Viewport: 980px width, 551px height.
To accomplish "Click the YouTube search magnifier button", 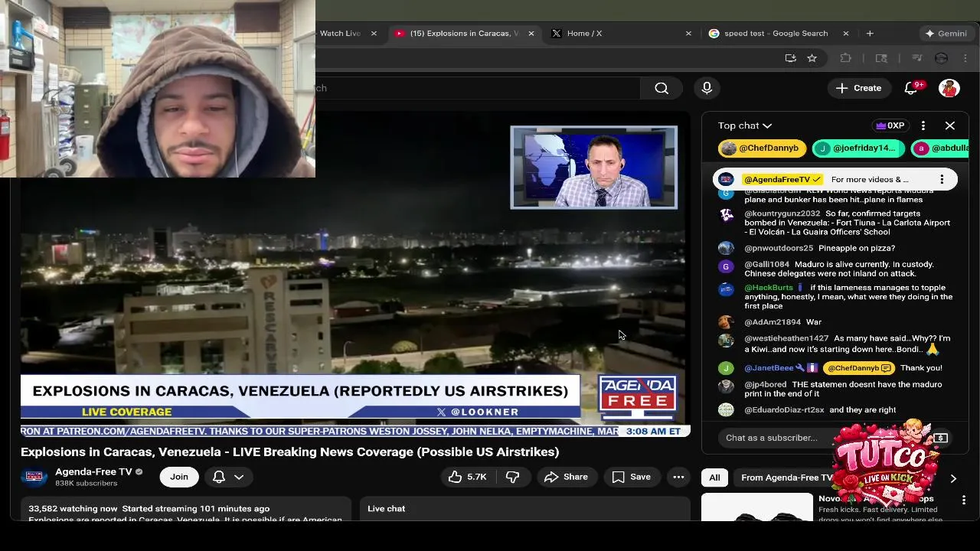I will click(x=661, y=88).
